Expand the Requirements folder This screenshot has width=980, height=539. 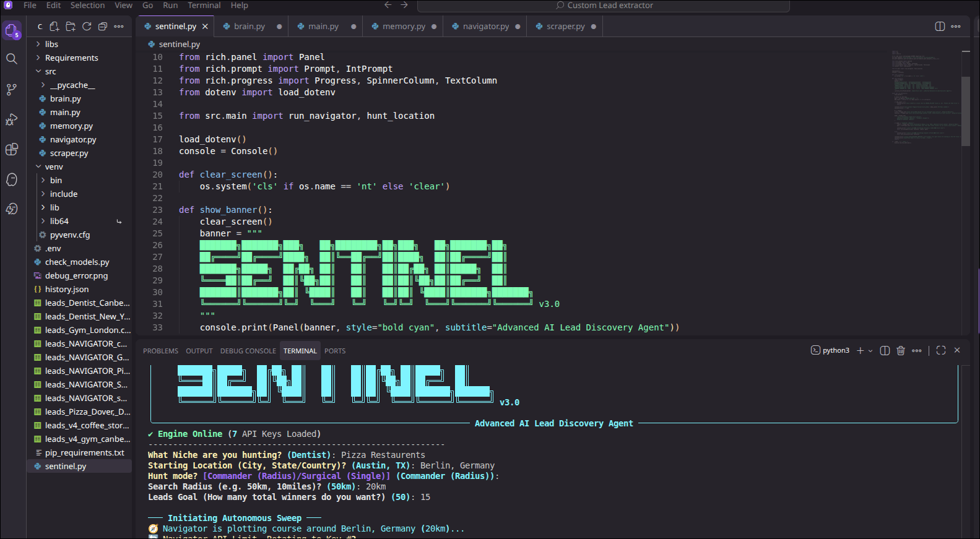pos(79,58)
